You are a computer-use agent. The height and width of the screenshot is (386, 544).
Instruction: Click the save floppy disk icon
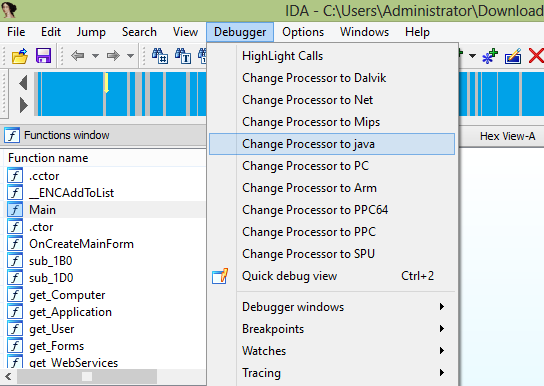[43, 55]
